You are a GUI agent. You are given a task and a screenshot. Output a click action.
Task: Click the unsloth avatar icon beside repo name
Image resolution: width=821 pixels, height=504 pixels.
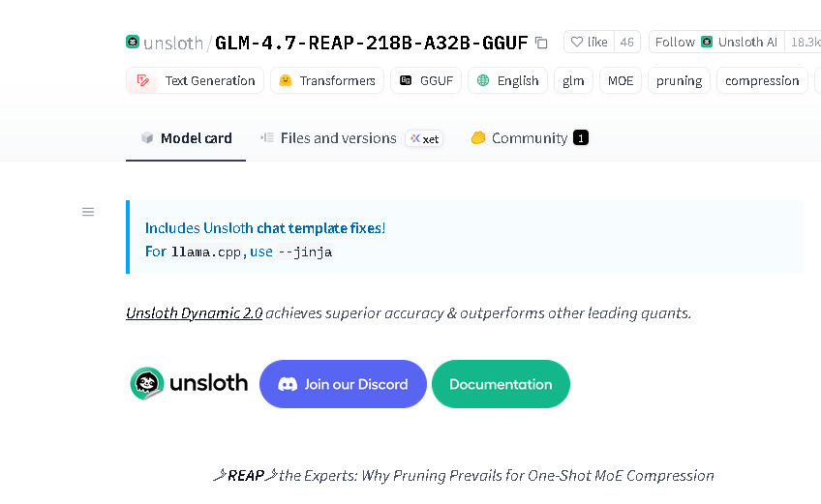pos(133,42)
